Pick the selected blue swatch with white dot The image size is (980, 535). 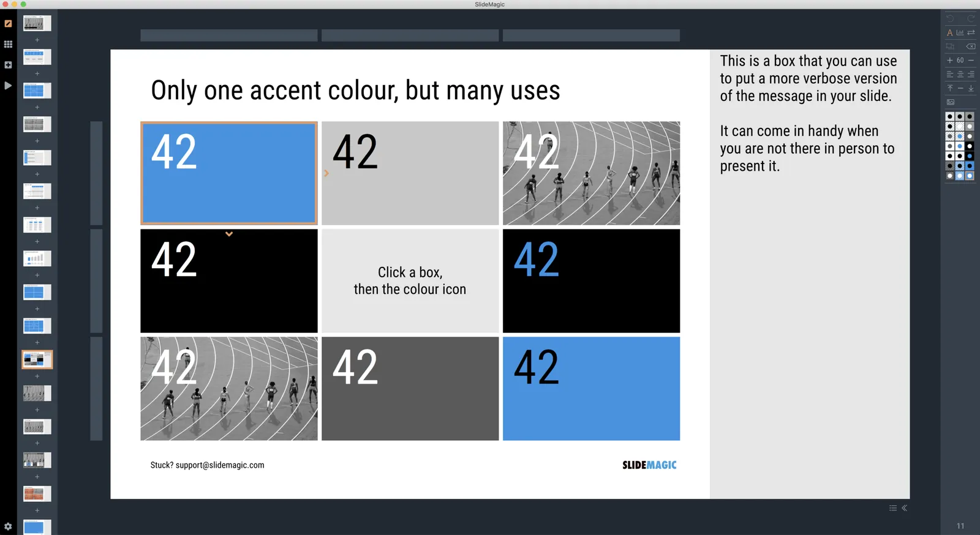pos(970,176)
